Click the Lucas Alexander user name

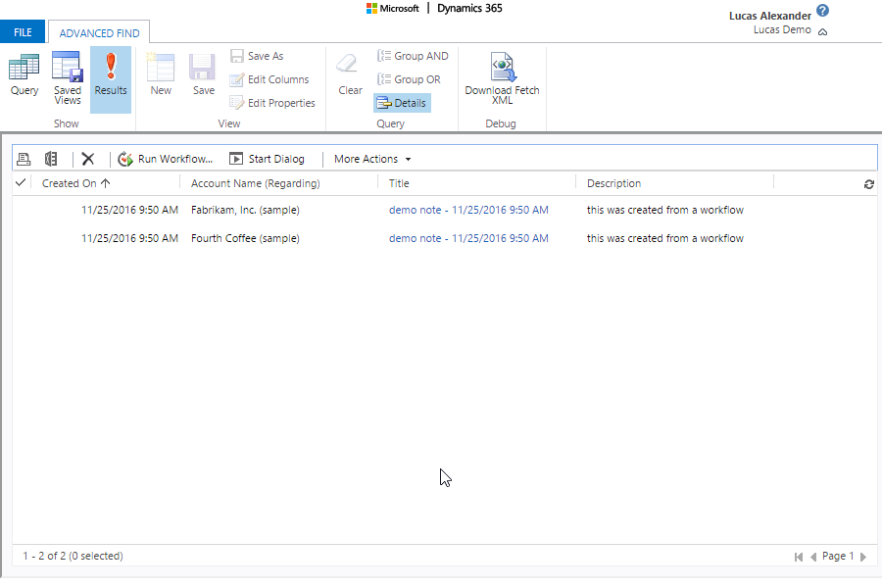pos(770,16)
